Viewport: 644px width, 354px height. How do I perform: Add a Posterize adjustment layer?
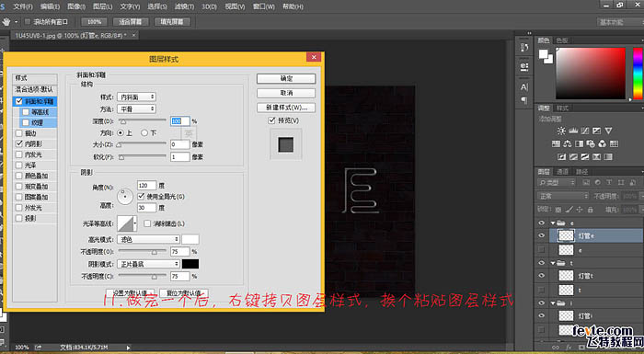[573, 157]
